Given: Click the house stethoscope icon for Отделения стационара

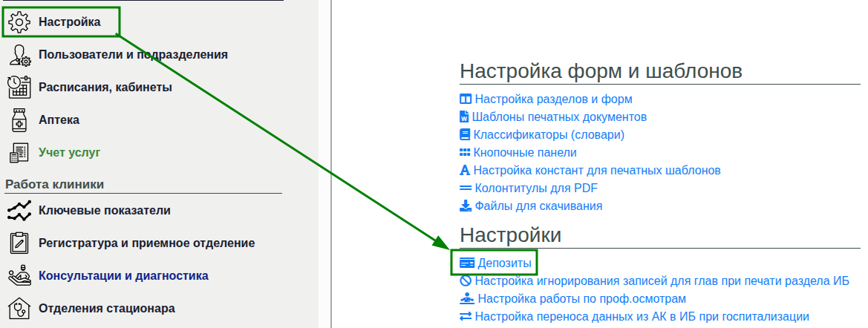Looking at the screenshot, I should [19, 308].
